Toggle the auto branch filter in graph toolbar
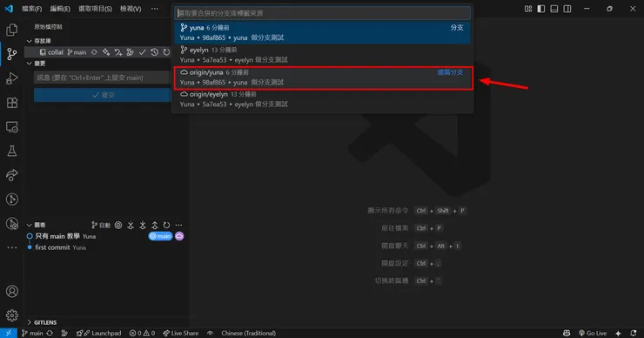 [x=101, y=225]
